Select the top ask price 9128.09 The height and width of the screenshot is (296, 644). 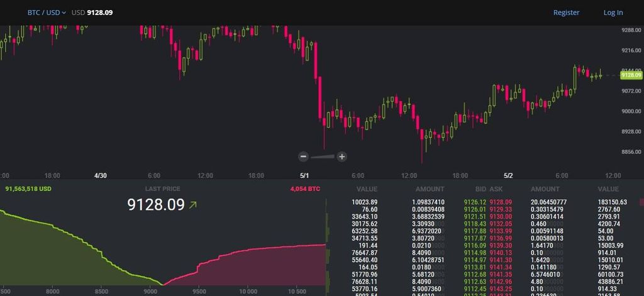coord(501,202)
